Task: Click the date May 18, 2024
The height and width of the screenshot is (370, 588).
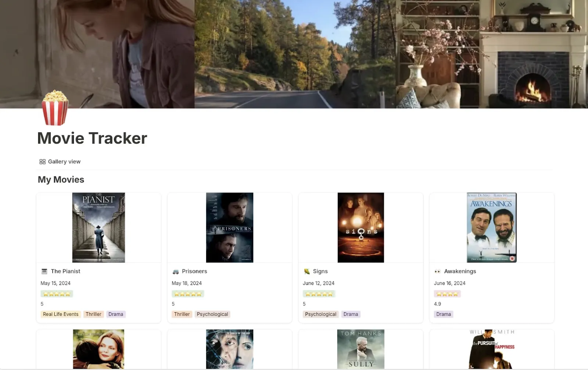Action: pyautogui.click(x=187, y=283)
